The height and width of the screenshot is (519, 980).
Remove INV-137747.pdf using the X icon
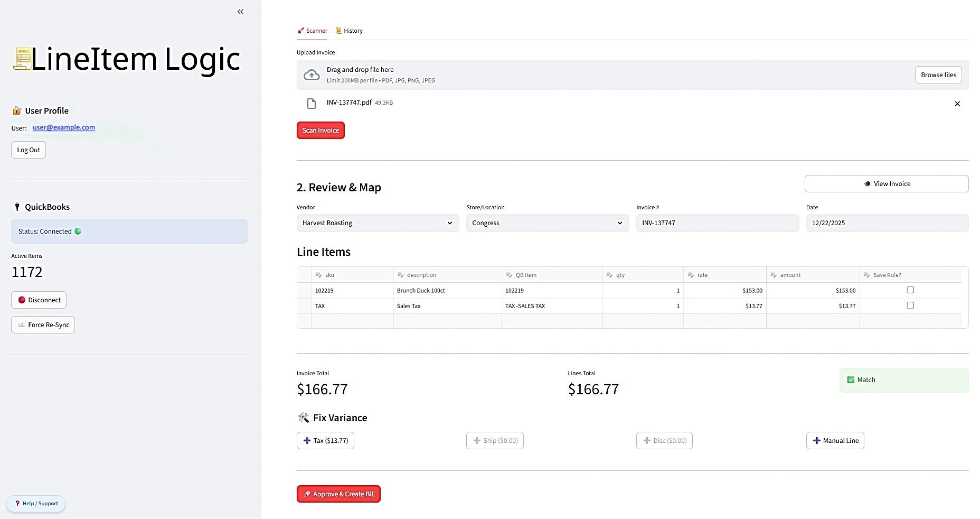tap(957, 104)
